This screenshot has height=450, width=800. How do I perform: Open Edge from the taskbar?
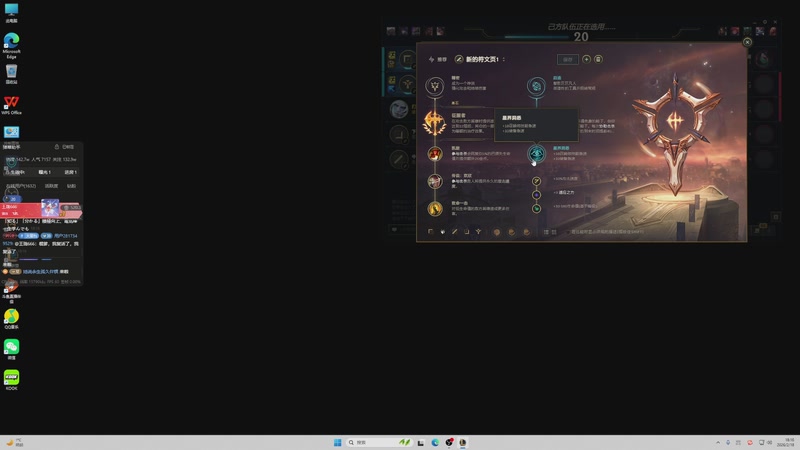(435, 442)
